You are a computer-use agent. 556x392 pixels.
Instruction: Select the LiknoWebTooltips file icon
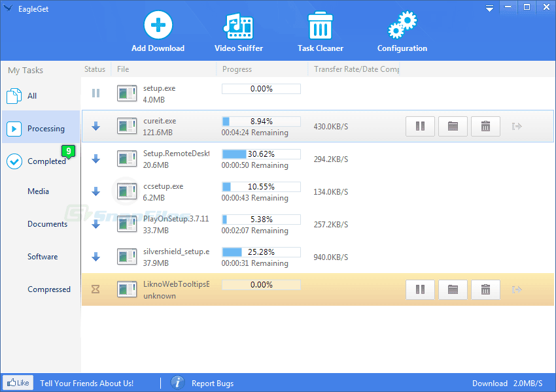click(127, 289)
